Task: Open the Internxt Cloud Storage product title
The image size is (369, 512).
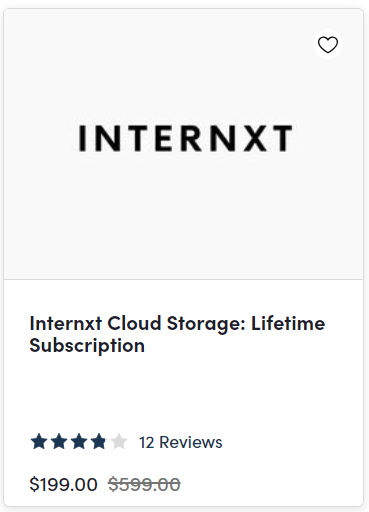Action: [177, 334]
